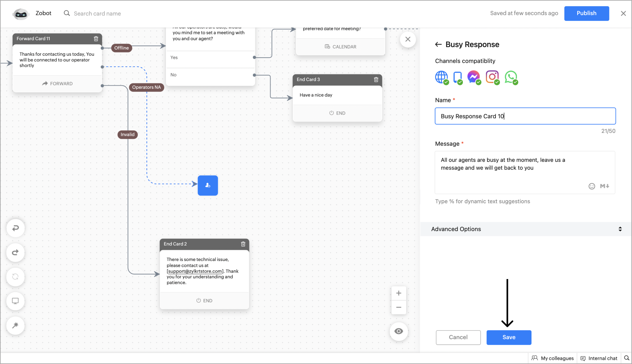632x364 pixels.
Task: Go back using Busy Response arrow
Action: pyautogui.click(x=438, y=44)
